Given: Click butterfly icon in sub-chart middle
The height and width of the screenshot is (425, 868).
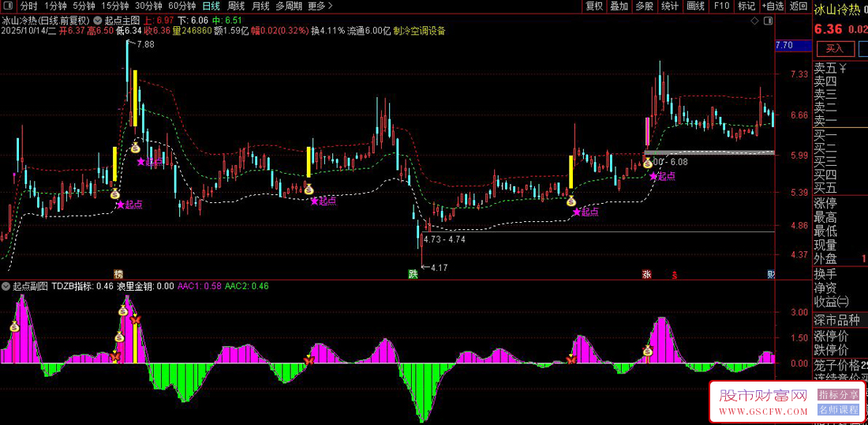Looking at the screenshot, I should (x=309, y=360).
